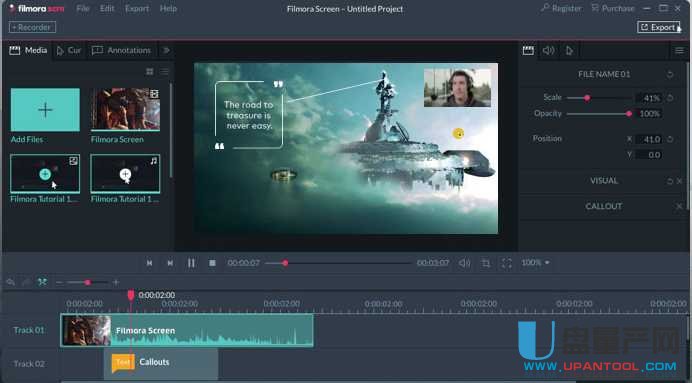Open the cursor properties tab icon
Screen dimensions: 692x383
point(569,50)
